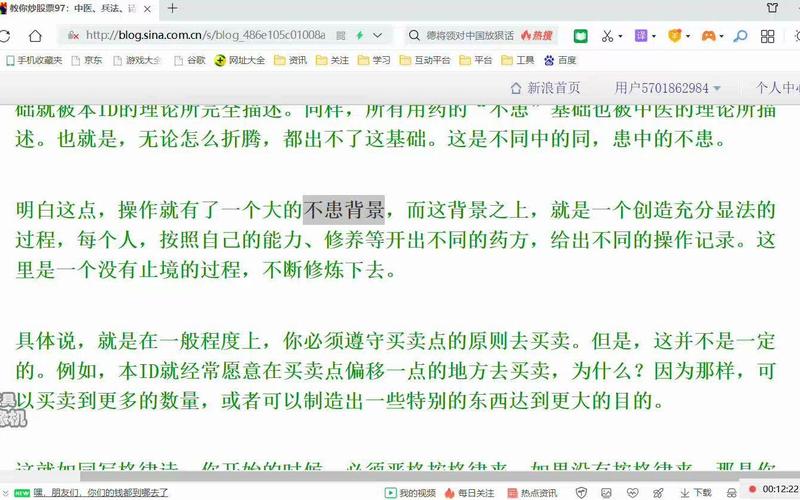Click the rocket accelerate icon in status bar
The width and height of the screenshot is (800, 500).
tap(658, 492)
